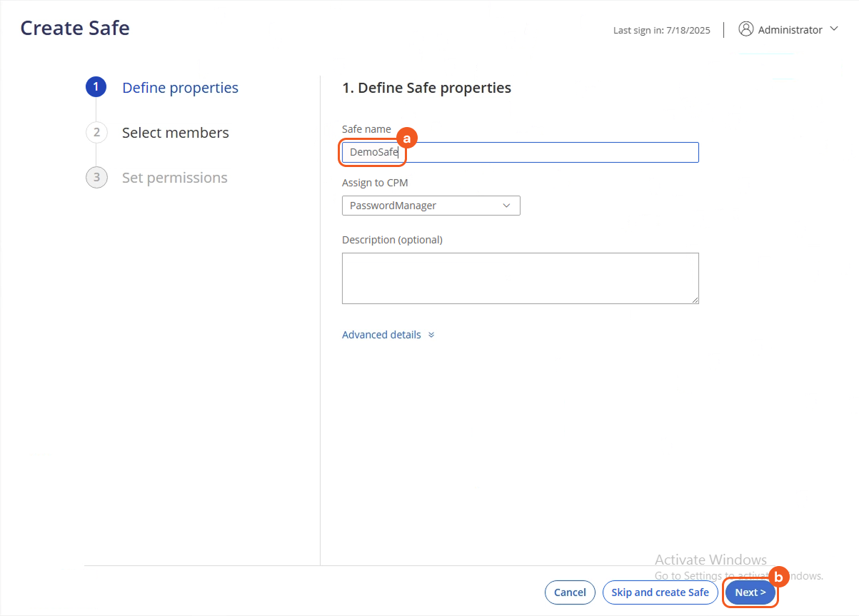Click the step 3 circle icon

[x=96, y=177]
